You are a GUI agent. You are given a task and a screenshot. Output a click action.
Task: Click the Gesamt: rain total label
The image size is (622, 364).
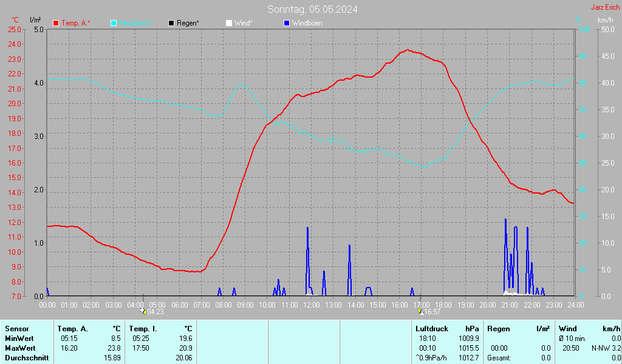point(499,358)
